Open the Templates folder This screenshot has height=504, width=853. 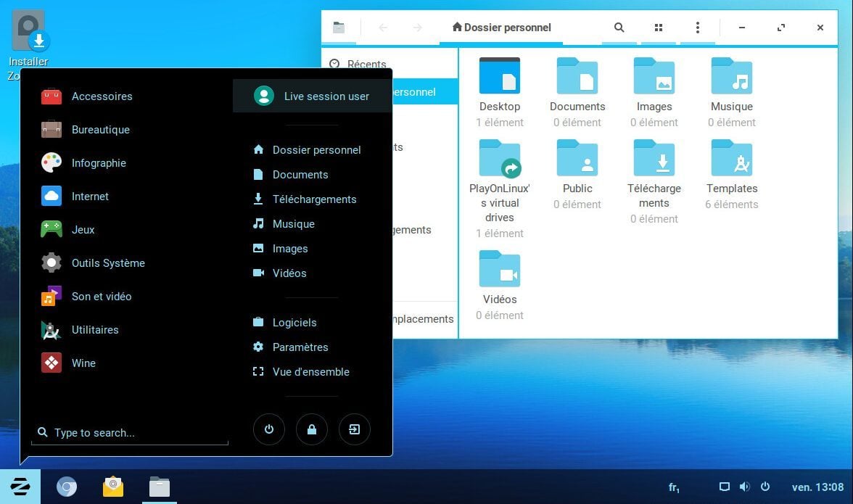pos(731,168)
